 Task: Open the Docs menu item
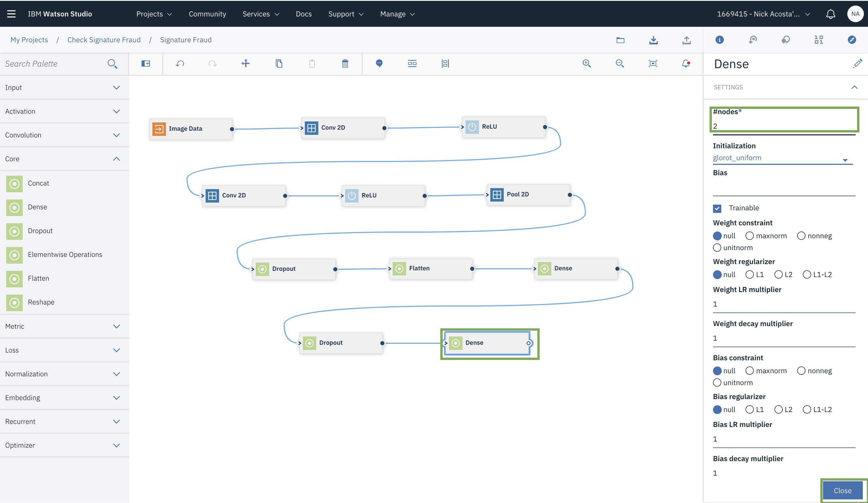(x=304, y=14)
